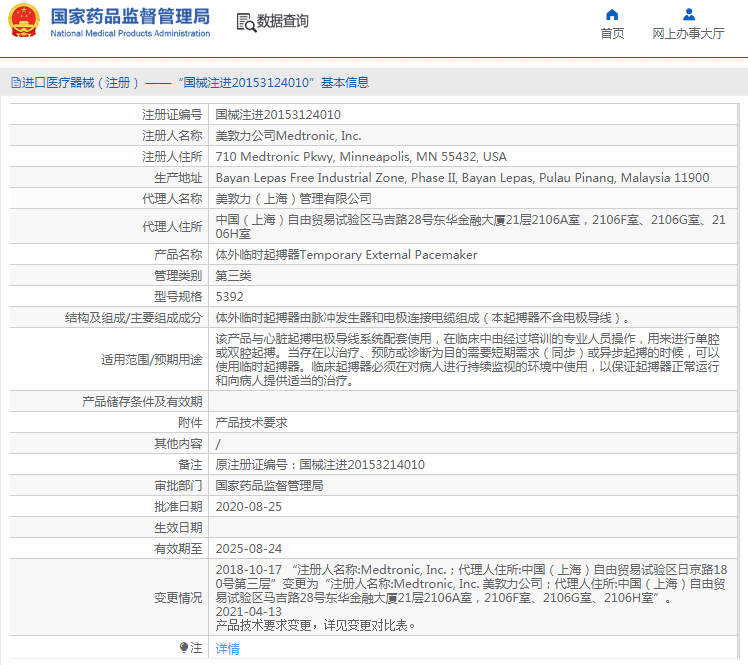Click the 第三类 management category value
This screenshot has height=665, width=748.
[x=234, y=276]
